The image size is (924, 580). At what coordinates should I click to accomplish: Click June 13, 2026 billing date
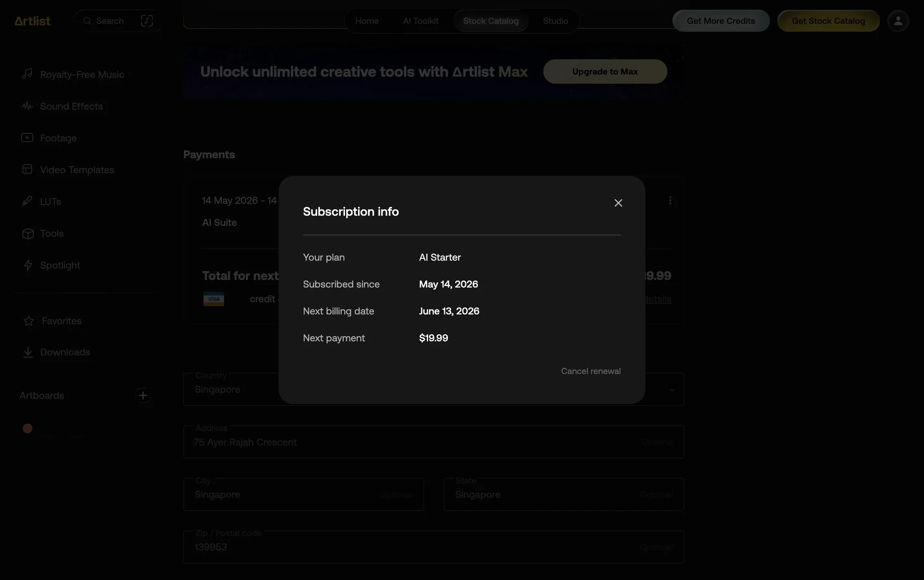[449, 311]
